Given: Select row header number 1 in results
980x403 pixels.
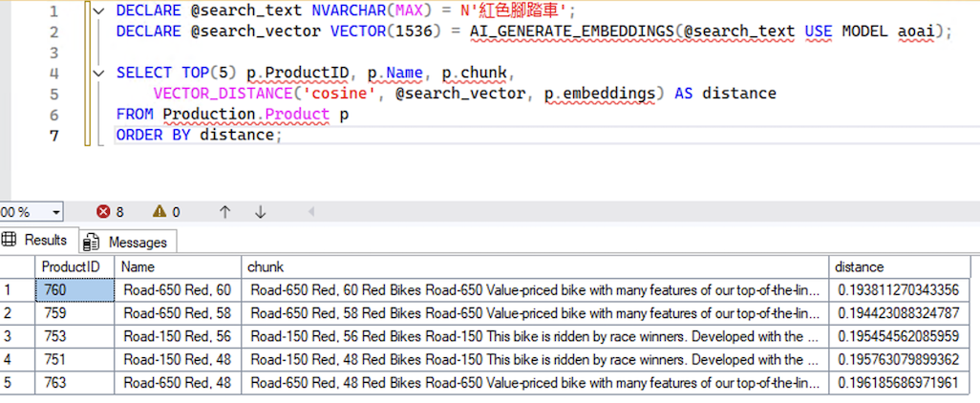Looking at the screenshot, I should [x=17, y=290].
